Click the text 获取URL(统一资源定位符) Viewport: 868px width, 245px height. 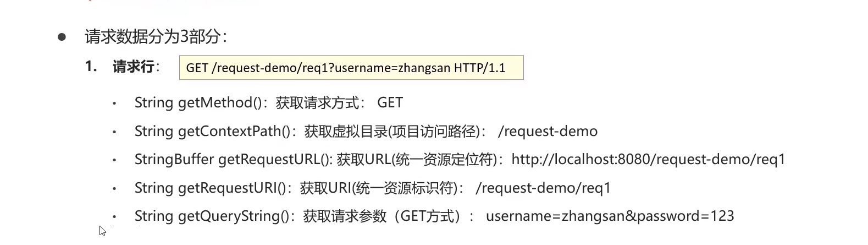[417, 160]
